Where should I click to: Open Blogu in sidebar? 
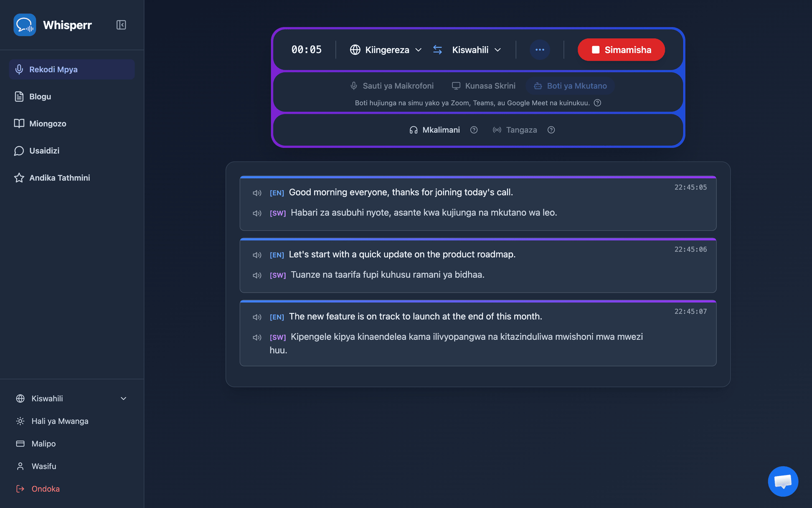click(x=72, y=97)
